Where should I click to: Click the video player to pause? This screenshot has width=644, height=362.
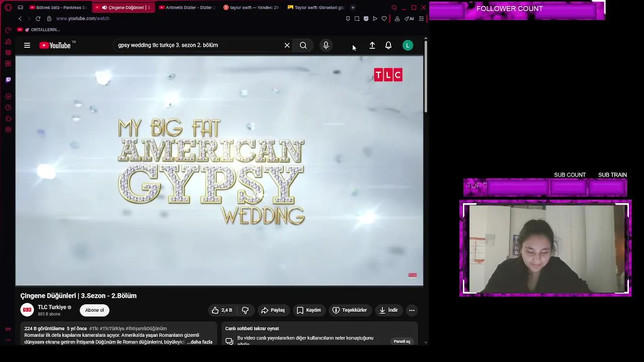click(219, 171)
